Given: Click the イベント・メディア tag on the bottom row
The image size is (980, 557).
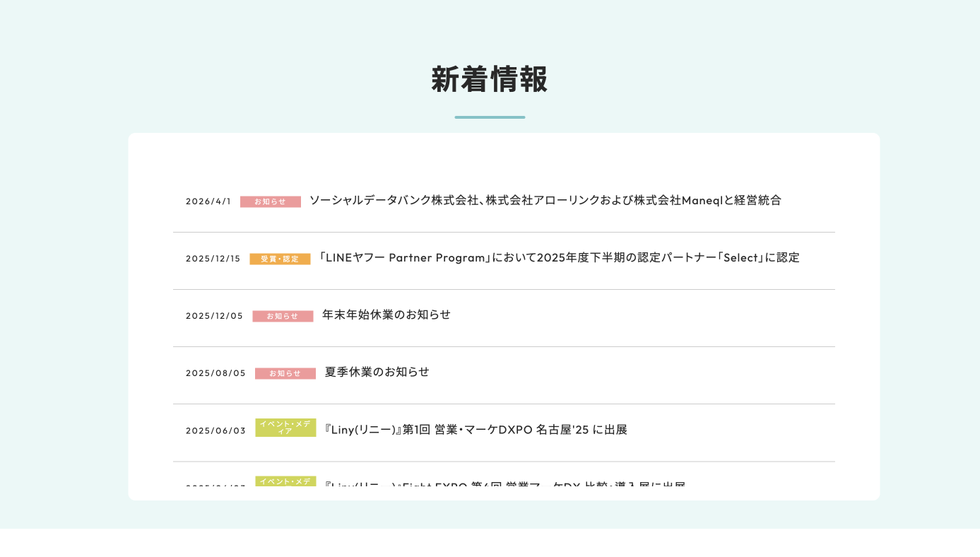Looking at the screenshot, I should click(285, 481).
